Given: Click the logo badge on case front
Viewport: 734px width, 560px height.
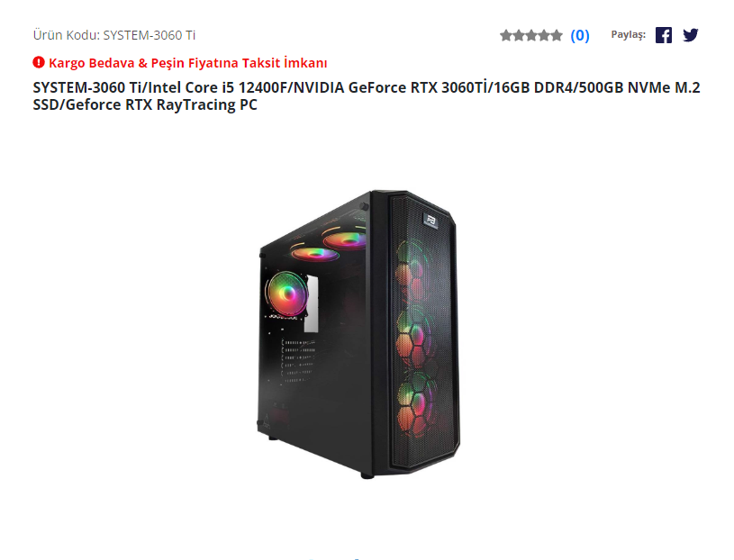Looking at the screenshot, I should pos(430,221).
